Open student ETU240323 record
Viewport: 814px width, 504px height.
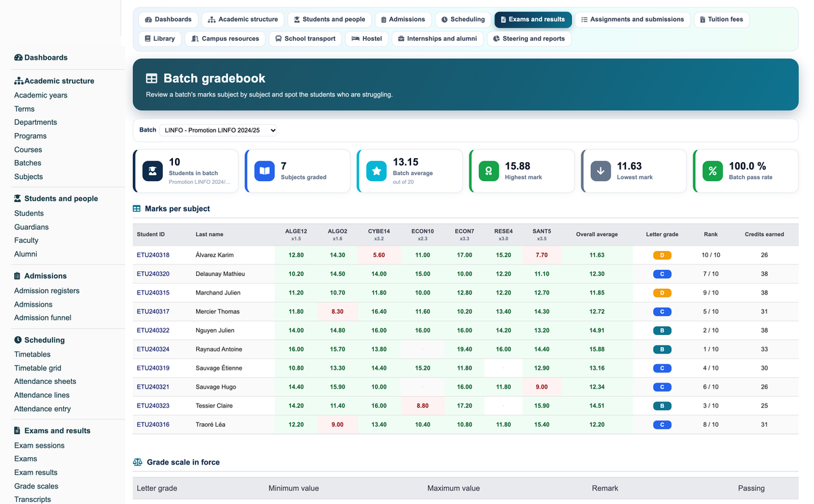click(x=153, y=406)
